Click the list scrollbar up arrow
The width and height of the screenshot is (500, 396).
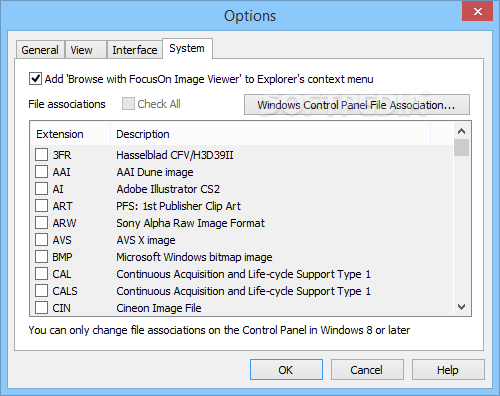(x=462, y=131)
